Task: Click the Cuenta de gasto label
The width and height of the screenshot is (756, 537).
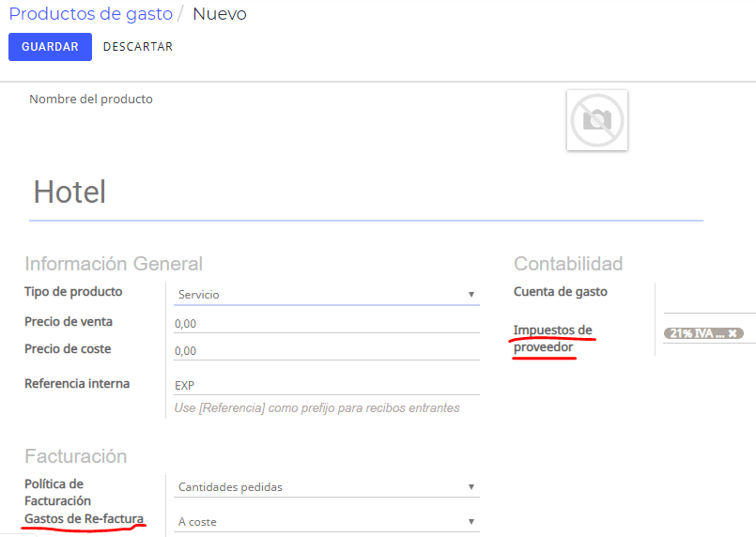Action: [x=561, y=292]
